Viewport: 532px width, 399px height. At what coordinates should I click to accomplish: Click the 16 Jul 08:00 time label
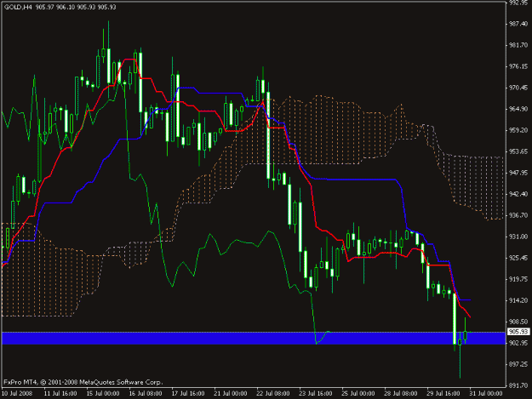pyautogui.click(x=146, y=393)
